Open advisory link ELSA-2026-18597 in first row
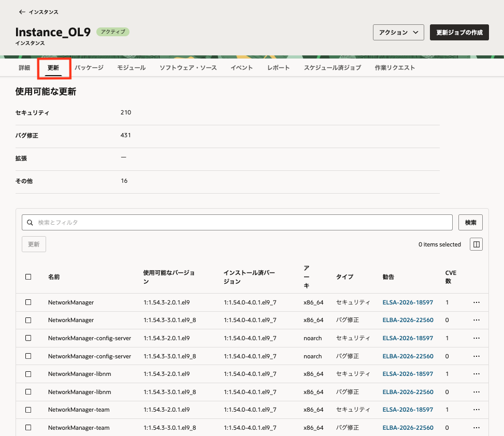The height and width of the screenshot is (436, 504). 408,302
